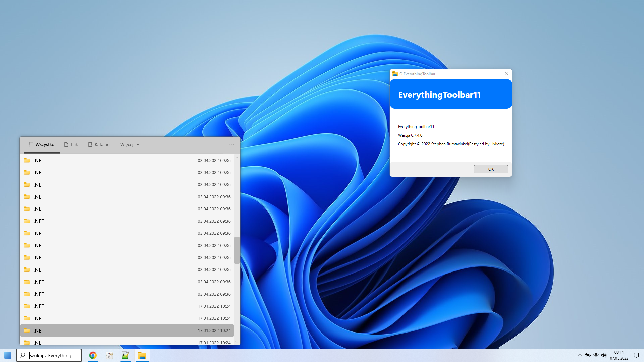Image resolution: width=644 pixels, height=362 pixels.
Task: Click the Windows Start button
Action: pyautogui.click(x=7, y=355)
